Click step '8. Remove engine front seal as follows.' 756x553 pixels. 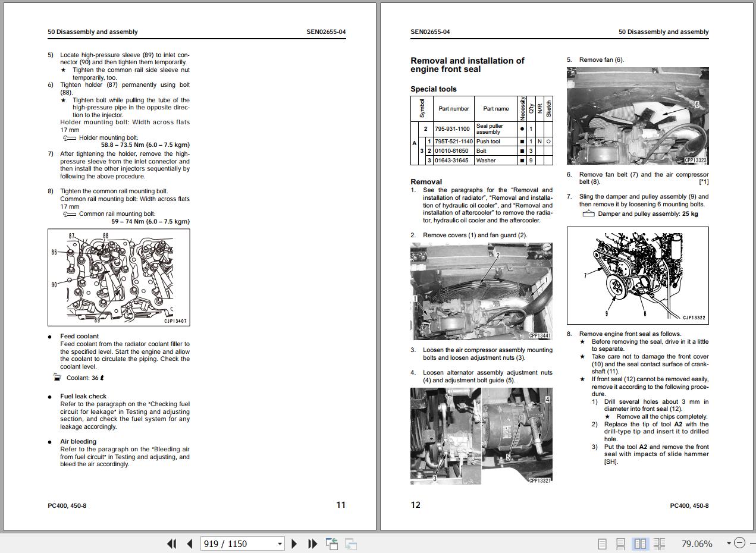624,334
